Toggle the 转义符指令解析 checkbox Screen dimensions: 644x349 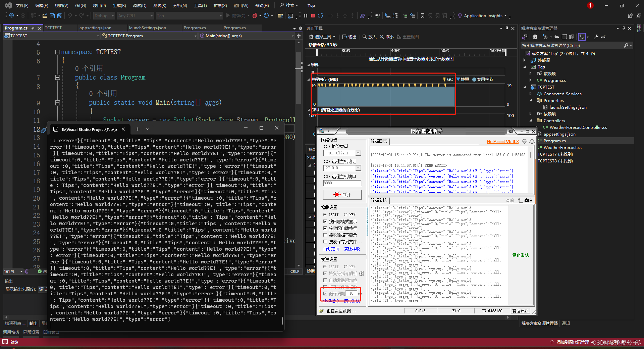tap(325, 273)
